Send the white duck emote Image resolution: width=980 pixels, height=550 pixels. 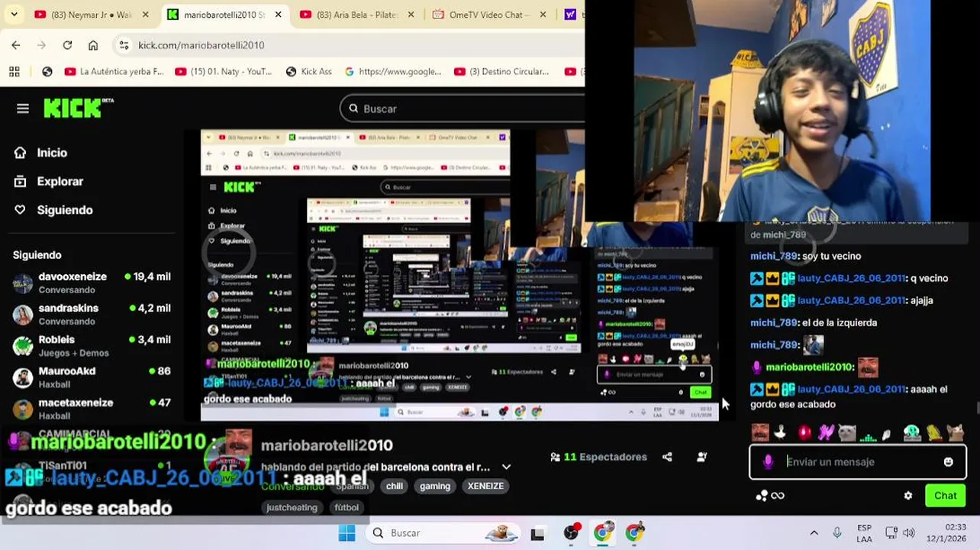[x=780, y=432]
